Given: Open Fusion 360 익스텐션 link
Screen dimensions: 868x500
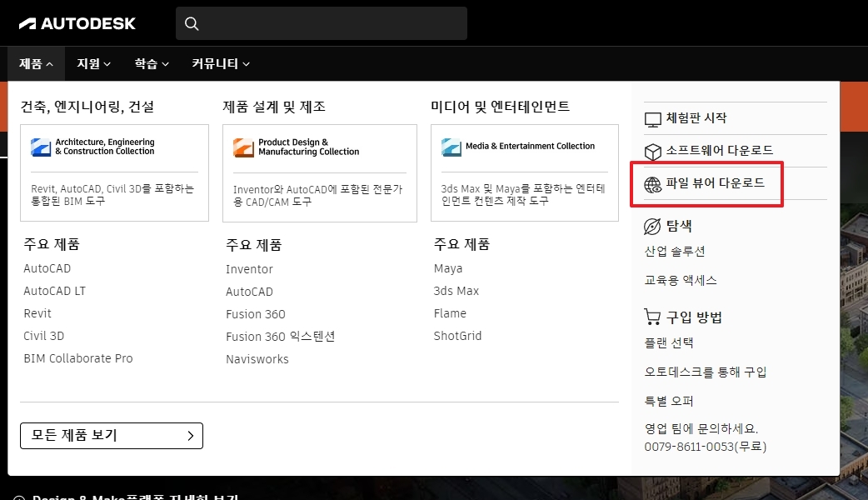Looking at the screenshot, I should click(280, 337).
